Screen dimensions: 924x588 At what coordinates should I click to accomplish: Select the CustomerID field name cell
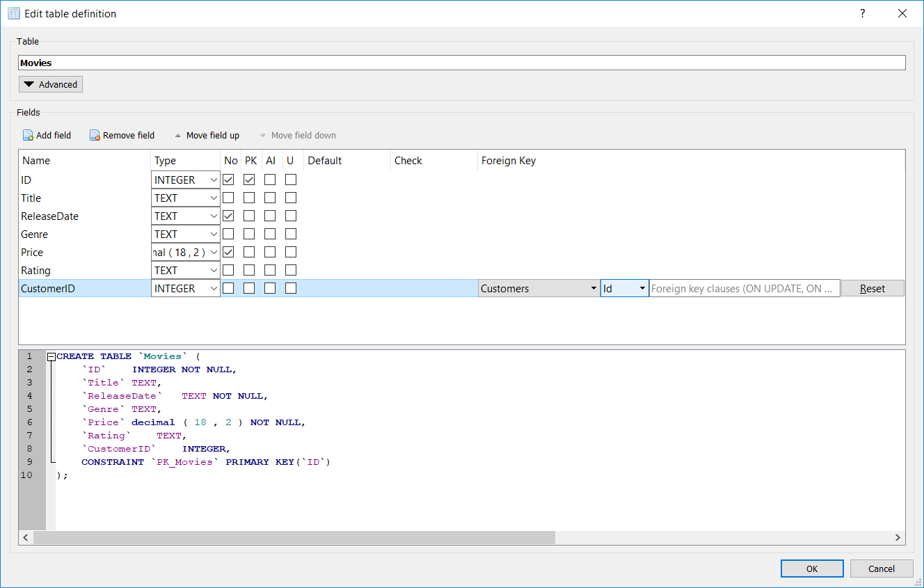pyautogui.click(x=85, y=289)
